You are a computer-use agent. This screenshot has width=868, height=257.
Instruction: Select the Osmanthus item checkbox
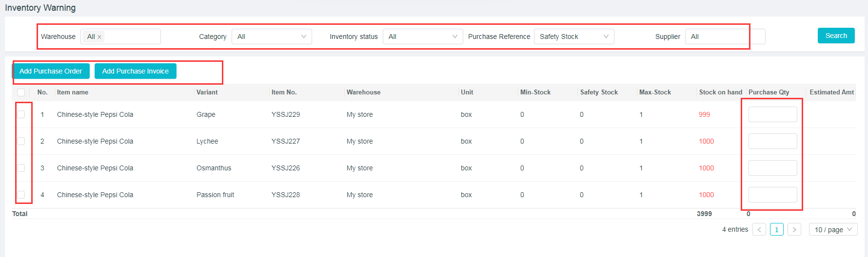[21, 168]
